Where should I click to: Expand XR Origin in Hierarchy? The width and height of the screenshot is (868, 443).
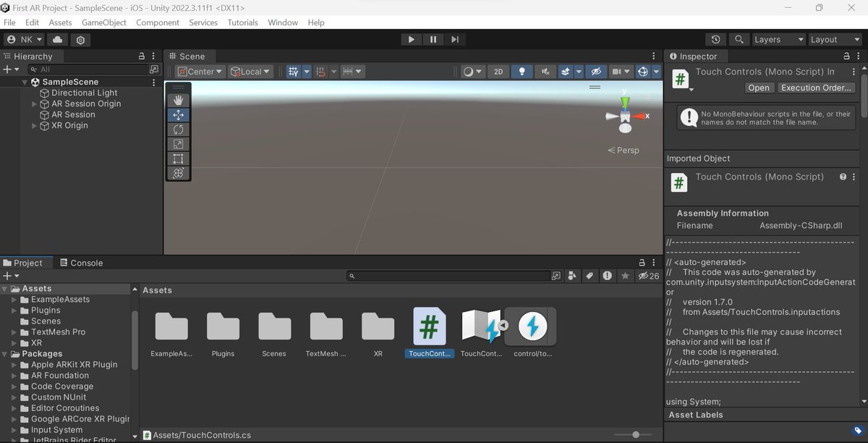34,125
